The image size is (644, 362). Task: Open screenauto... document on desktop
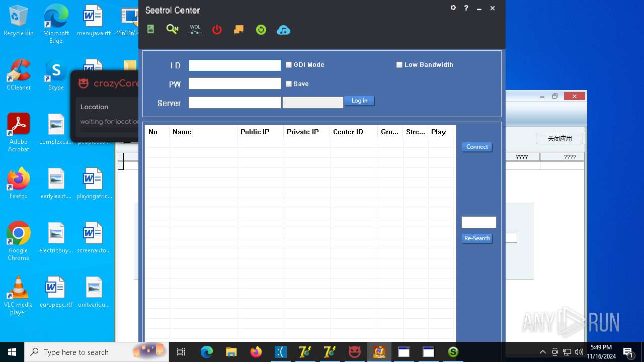(94, 238)
